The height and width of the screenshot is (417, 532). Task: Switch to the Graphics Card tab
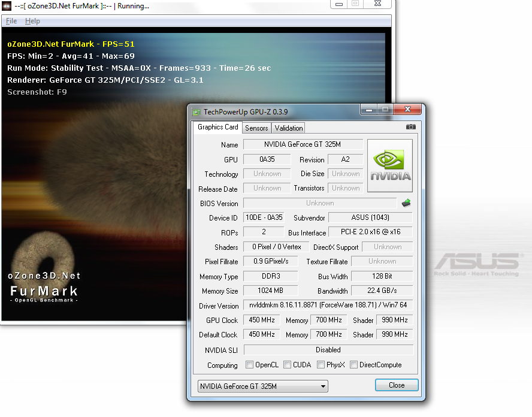(218, 127)
